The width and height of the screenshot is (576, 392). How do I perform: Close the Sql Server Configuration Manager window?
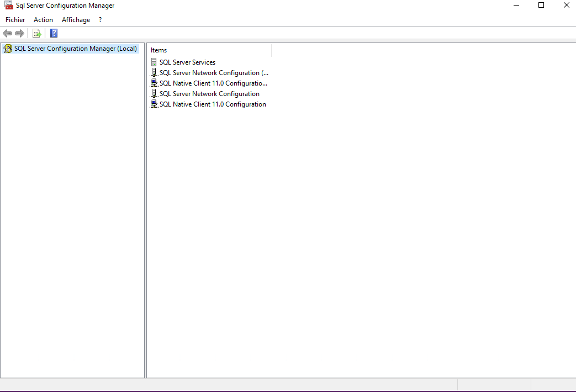tap(566, 5)
